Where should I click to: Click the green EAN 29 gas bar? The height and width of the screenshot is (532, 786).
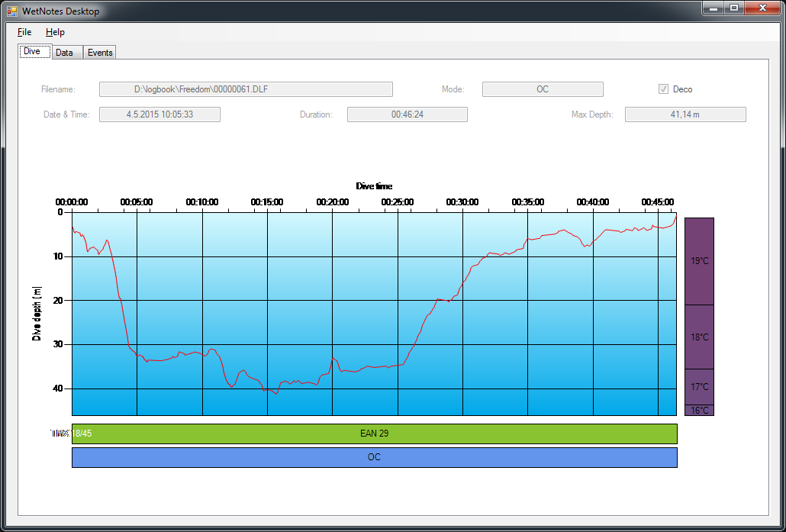tap(374, 434)
